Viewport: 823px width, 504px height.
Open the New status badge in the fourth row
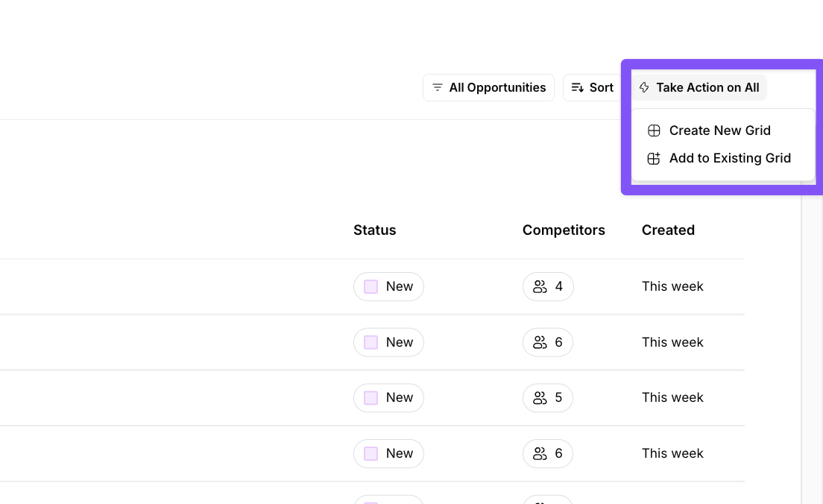pos(388,453)
